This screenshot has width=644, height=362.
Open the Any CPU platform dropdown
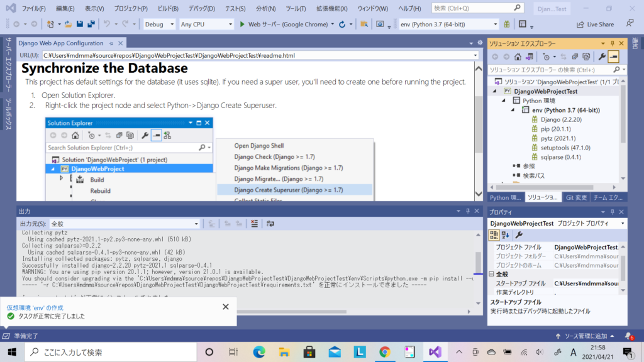(206, 25)
